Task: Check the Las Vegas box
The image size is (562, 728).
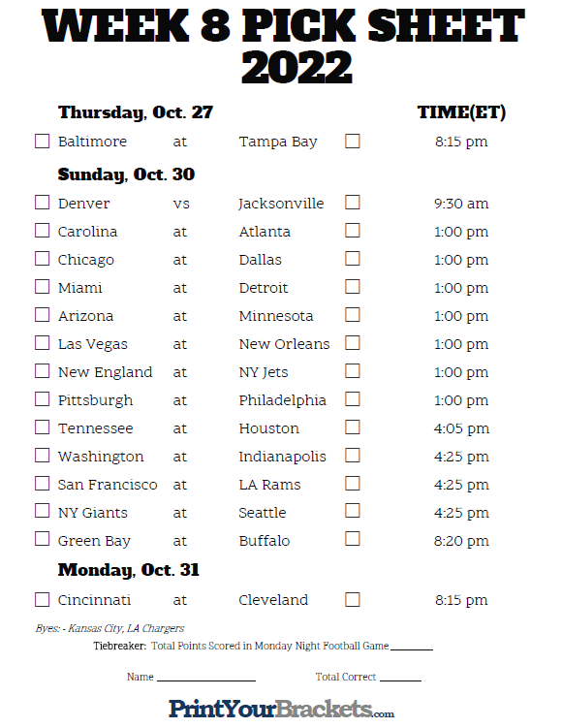Action: click(x=43, y=343)
